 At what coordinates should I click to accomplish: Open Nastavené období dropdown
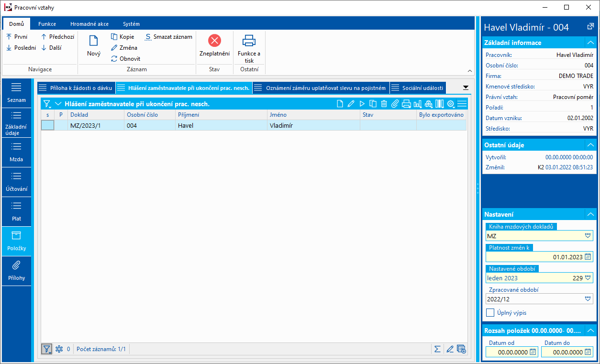tap(588, 278)
